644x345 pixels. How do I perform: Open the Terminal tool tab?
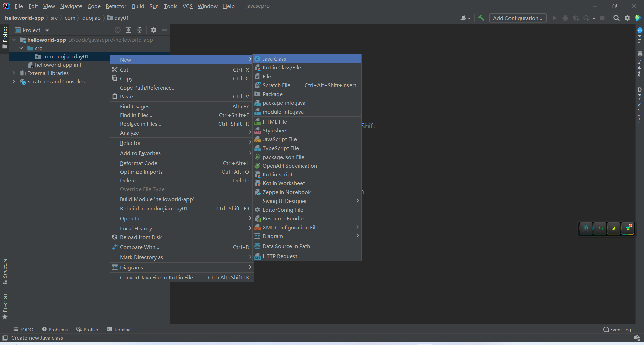click(x=119, y=330)
